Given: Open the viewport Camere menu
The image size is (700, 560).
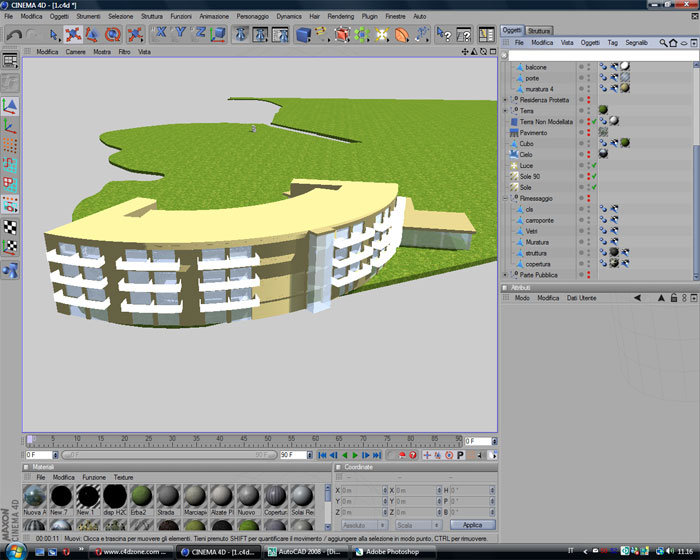Looking at the screenshot, I should click(75, 52).
